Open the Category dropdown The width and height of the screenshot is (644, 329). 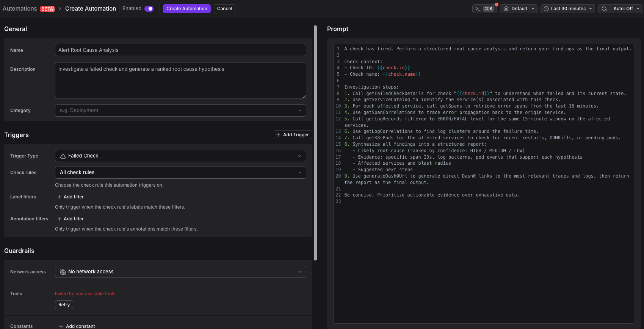click(180, 111)
